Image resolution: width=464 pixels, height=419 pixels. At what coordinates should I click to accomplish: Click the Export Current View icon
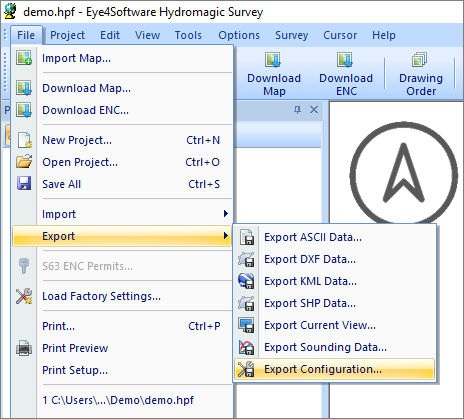point(247,325)
